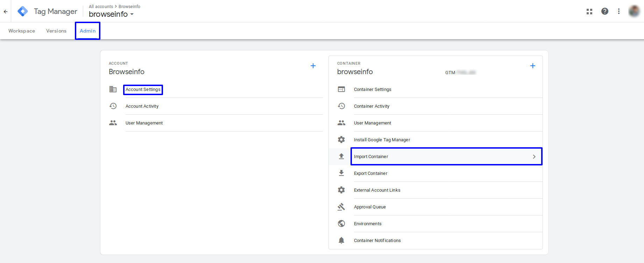Screen dimensions: 644x263
Task: Click the Import Container chevron arrow
Action: pos(534,157)
